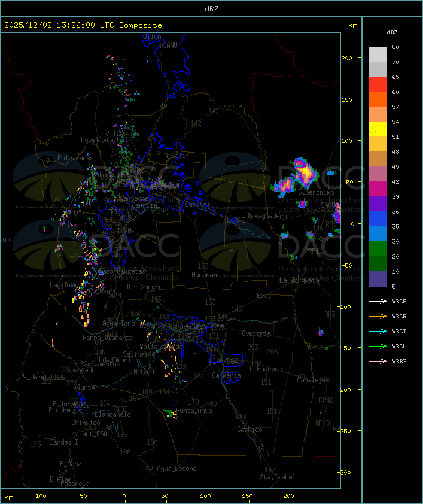The width and height of the screenshot is (423, 504).
Task: Click the Polvaredas map label
Action: (75, 158)
